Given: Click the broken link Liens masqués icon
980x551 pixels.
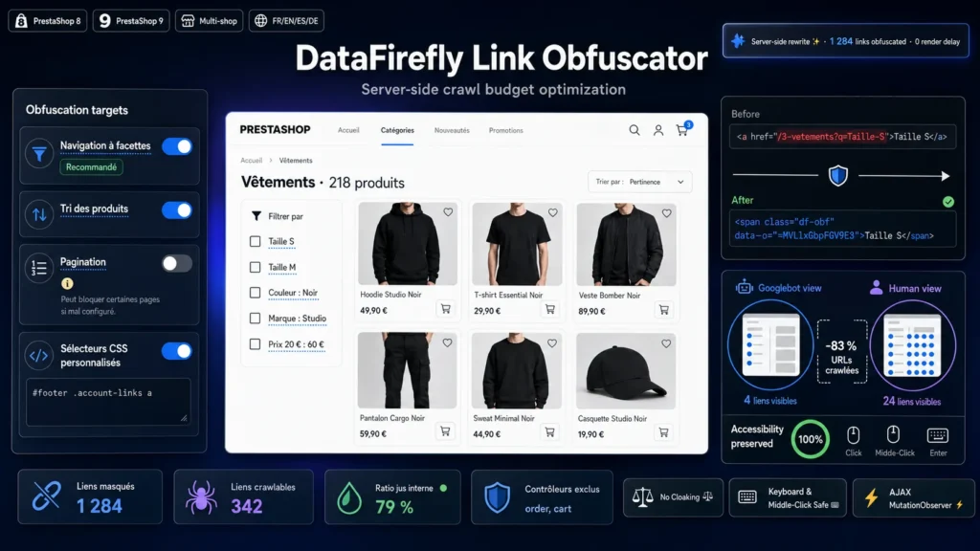Looking at the screenshot, I should (47, 496).
